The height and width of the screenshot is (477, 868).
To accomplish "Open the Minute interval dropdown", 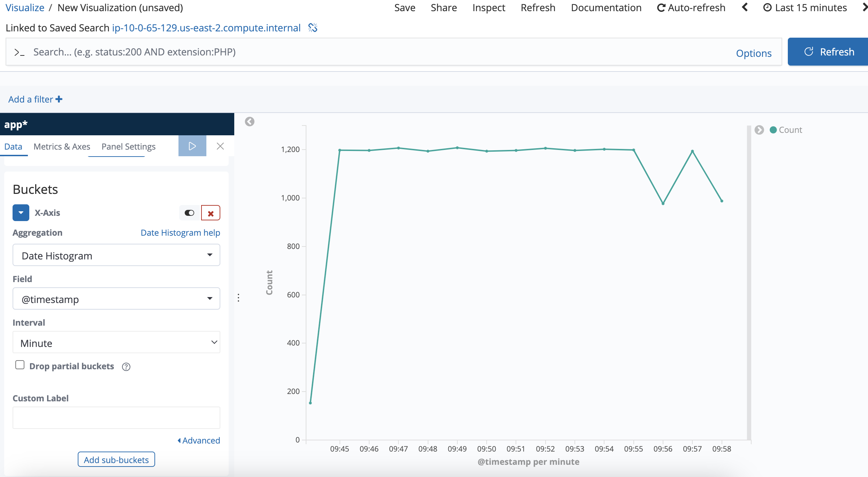I will point(116,343).
